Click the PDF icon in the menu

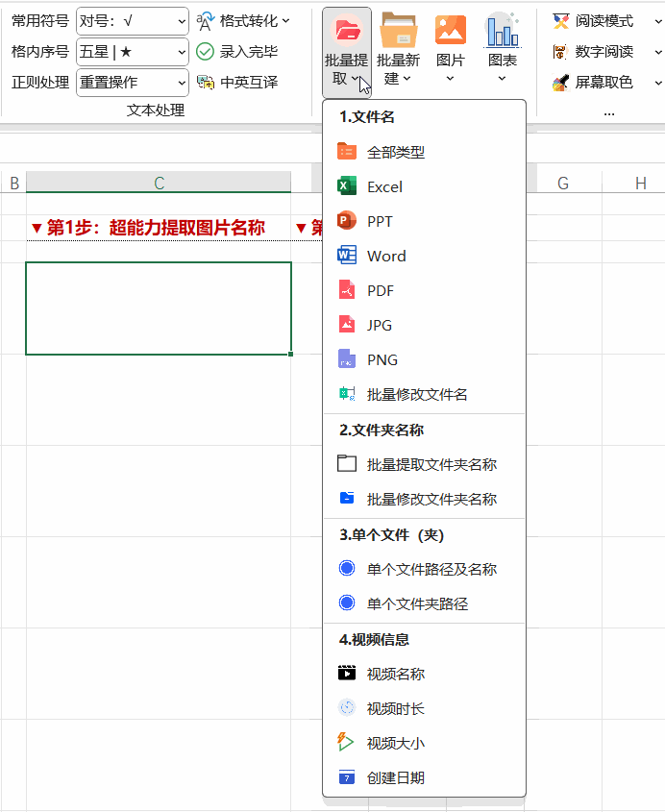point(347,290)
